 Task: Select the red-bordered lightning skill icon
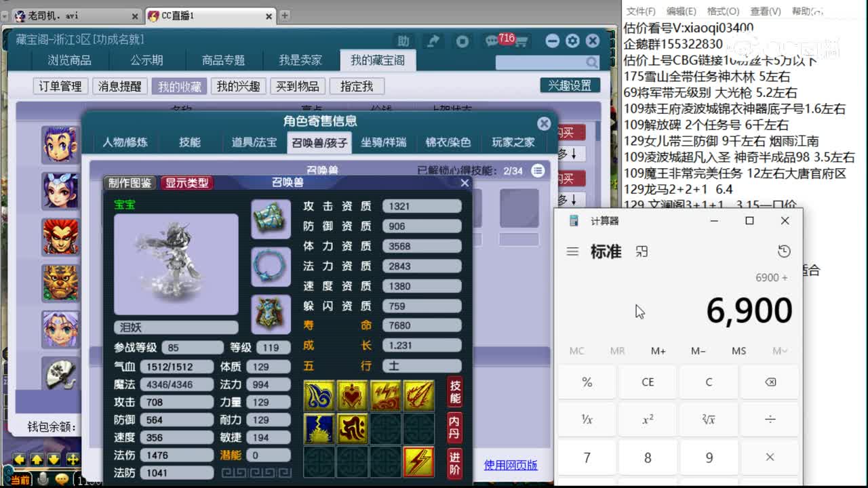click(x=419, y=463)
